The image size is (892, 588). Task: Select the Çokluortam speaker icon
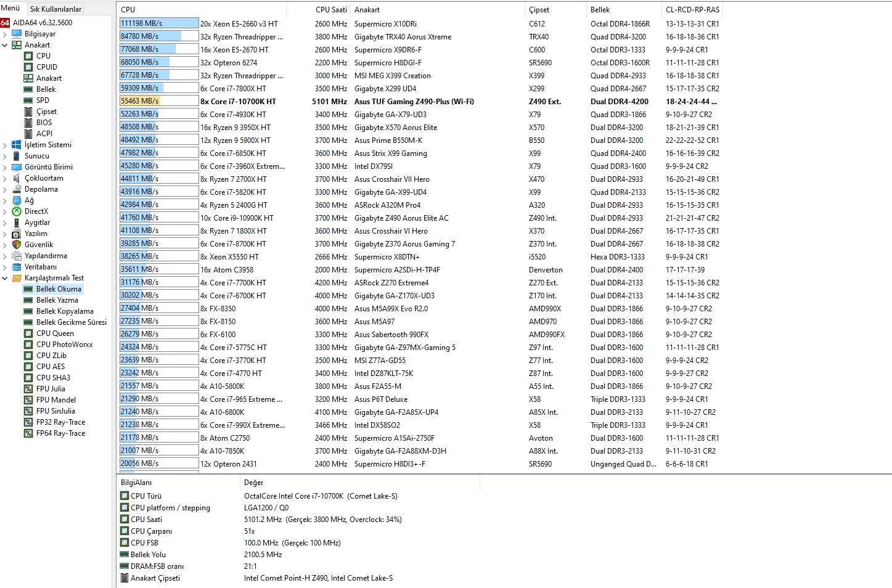click(x=17, y=178)
